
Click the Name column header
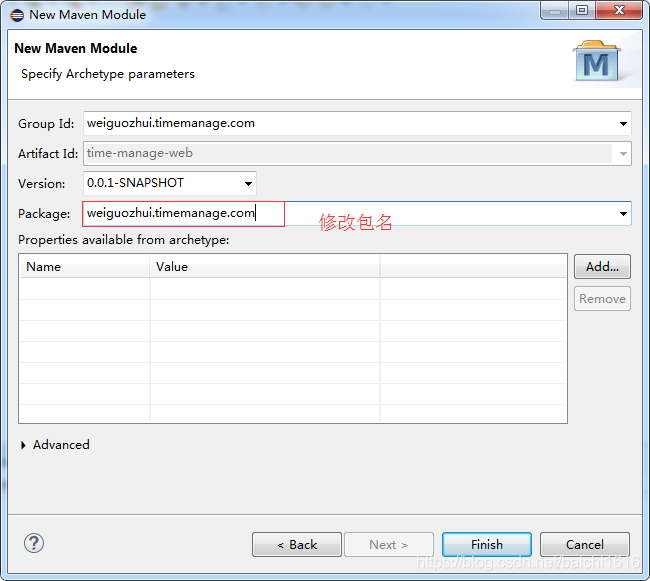click(84, 266)
